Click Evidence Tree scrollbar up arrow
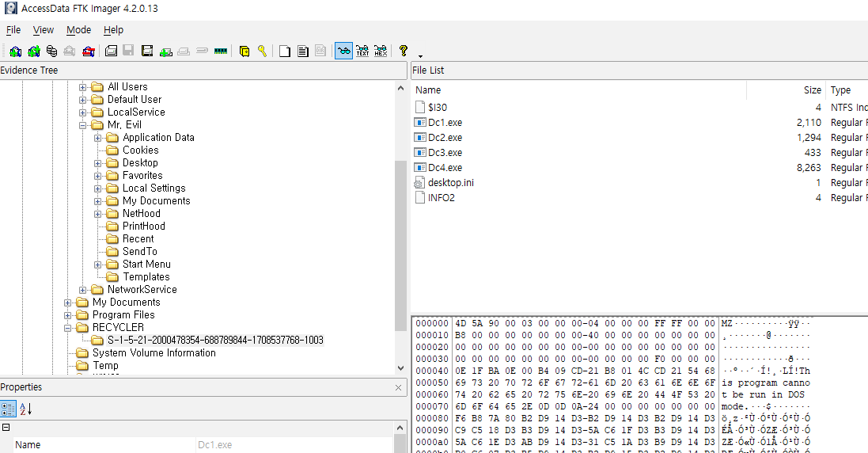868x453 pixels. coord(401,88)
